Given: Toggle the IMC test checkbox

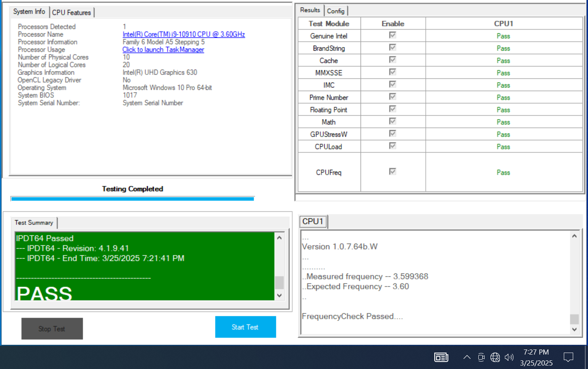Looking at the screenshot, I should (x=393, y=84).
